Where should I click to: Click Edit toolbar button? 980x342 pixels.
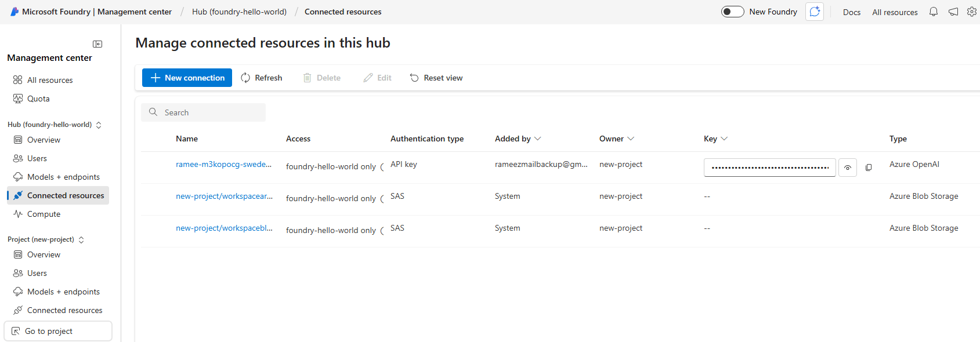(378, 78)
